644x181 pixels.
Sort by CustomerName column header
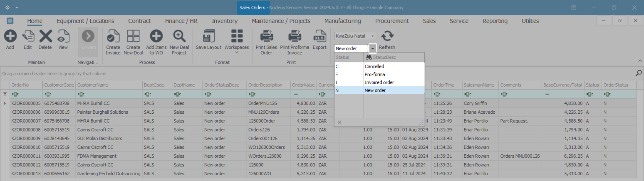pos(109,85)
